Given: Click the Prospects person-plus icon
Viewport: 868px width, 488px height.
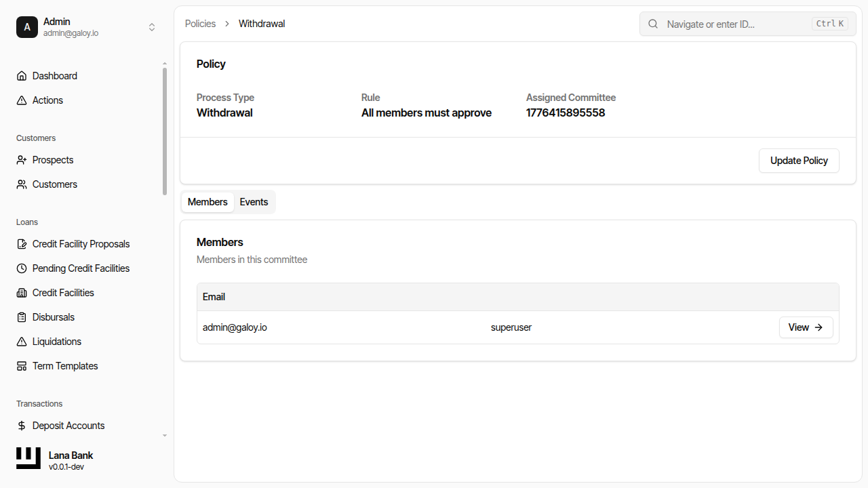Looking at the screenshot, I should [x=22, y=160].
